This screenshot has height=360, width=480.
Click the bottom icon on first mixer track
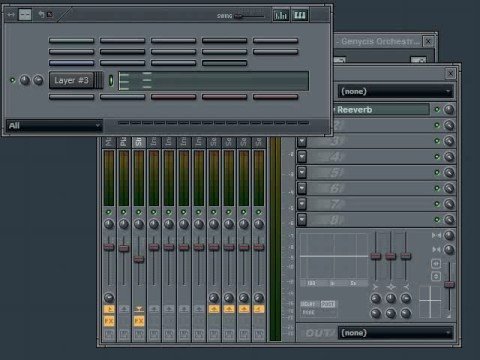(109, 334)
